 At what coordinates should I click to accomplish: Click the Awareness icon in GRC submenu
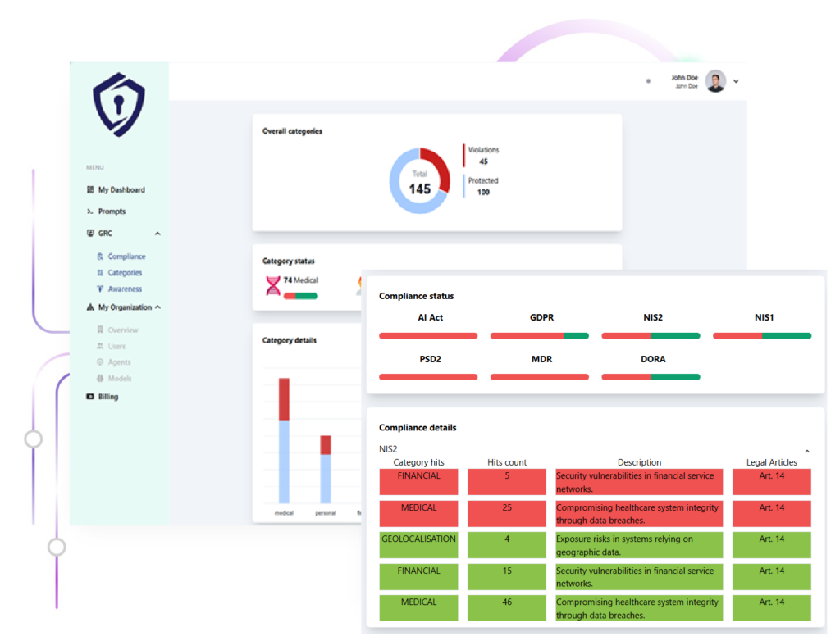tap(100, 289)
